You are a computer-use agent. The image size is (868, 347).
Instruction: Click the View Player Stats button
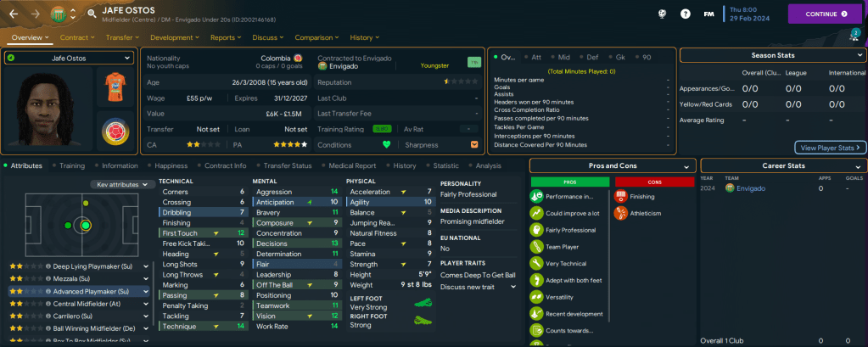(x=830, y=147)
